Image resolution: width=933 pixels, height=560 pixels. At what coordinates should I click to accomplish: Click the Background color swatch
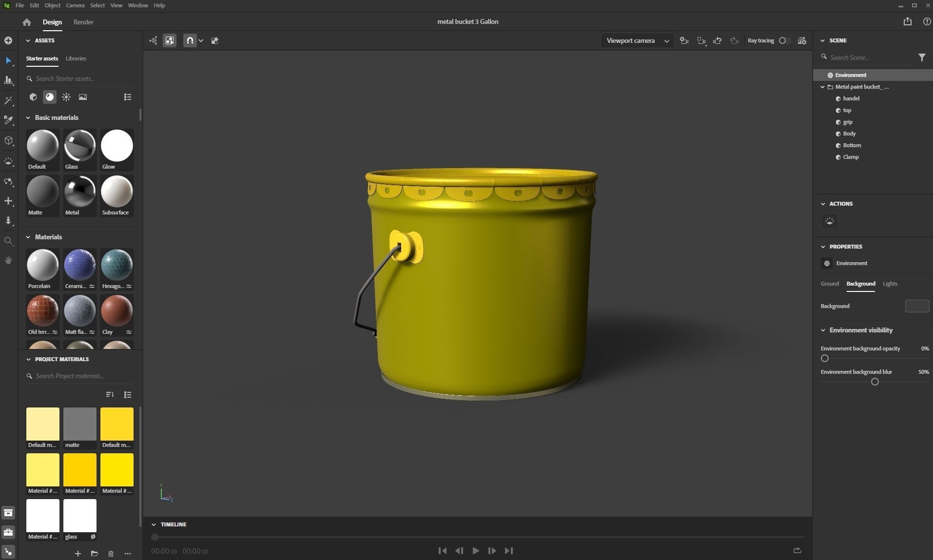point(917,306)
